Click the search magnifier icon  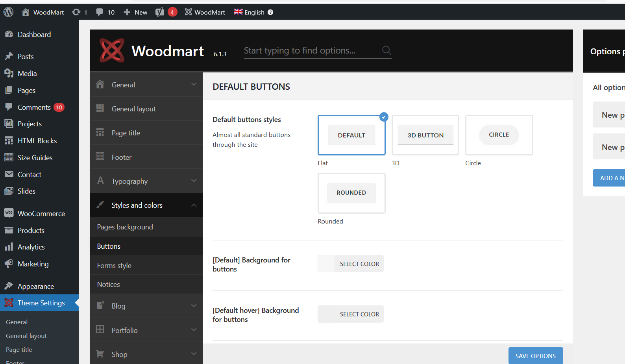pos(386,50)
